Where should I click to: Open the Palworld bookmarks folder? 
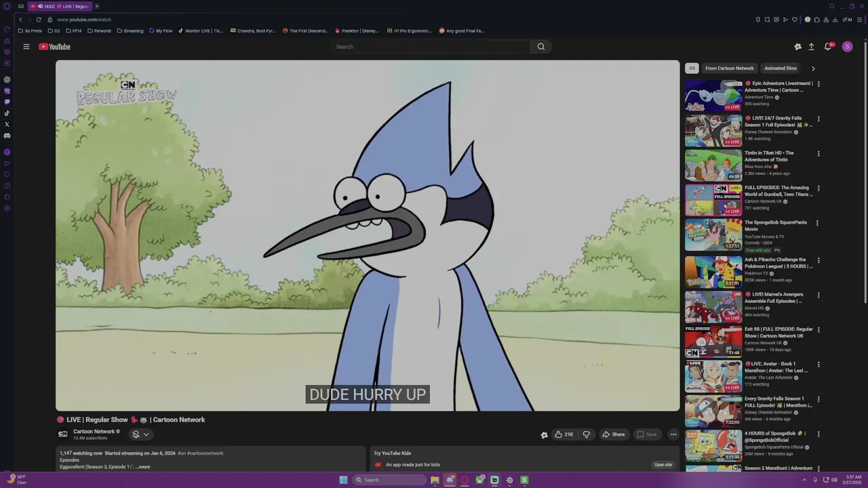[x=99, y=30]
